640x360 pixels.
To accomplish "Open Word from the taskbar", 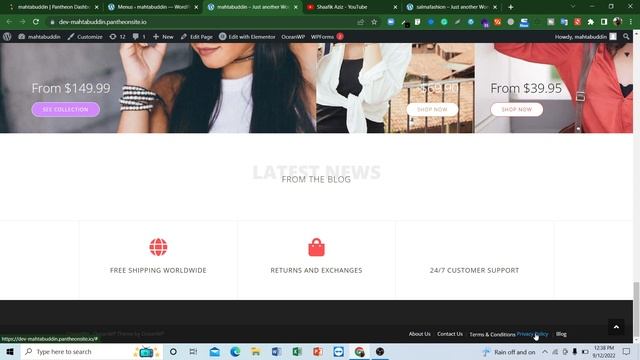I will coord(276,351).
